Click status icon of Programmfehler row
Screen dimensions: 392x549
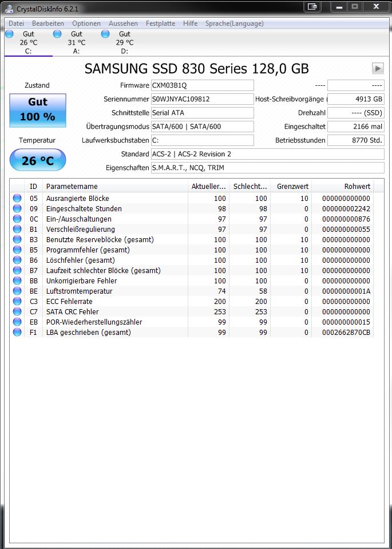[17, 250]
